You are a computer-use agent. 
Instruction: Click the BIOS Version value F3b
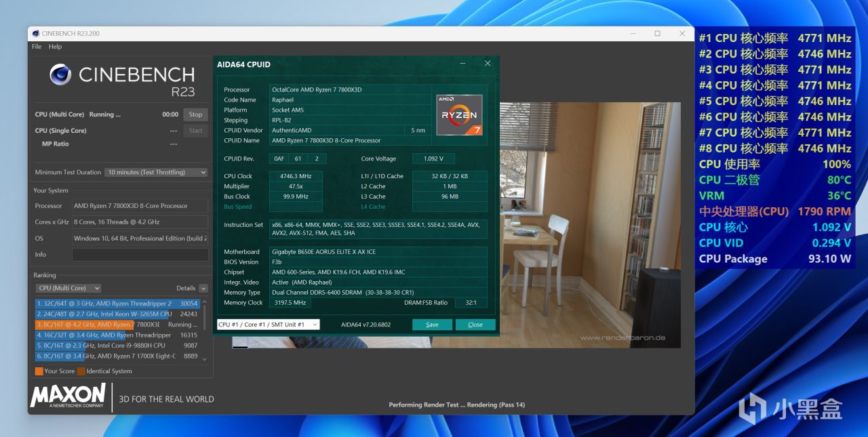point(378,262)
